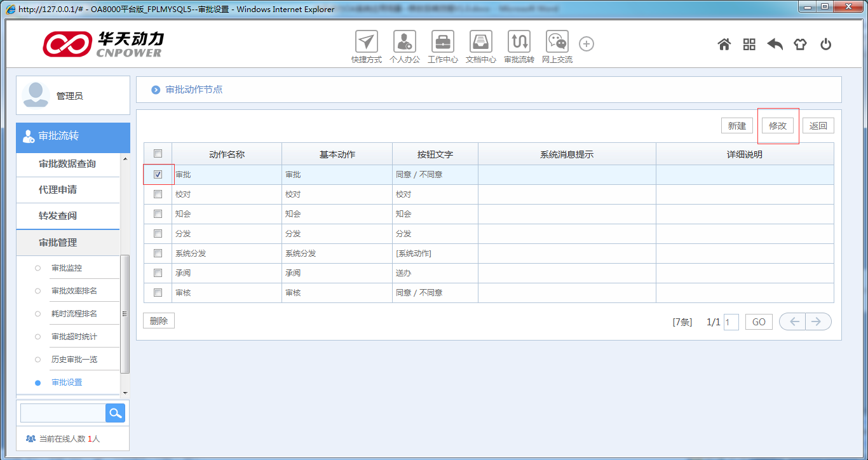The width and height of the screenshot is (868, 460).
Task: Go to the home page icon
Action: point(724,44)
